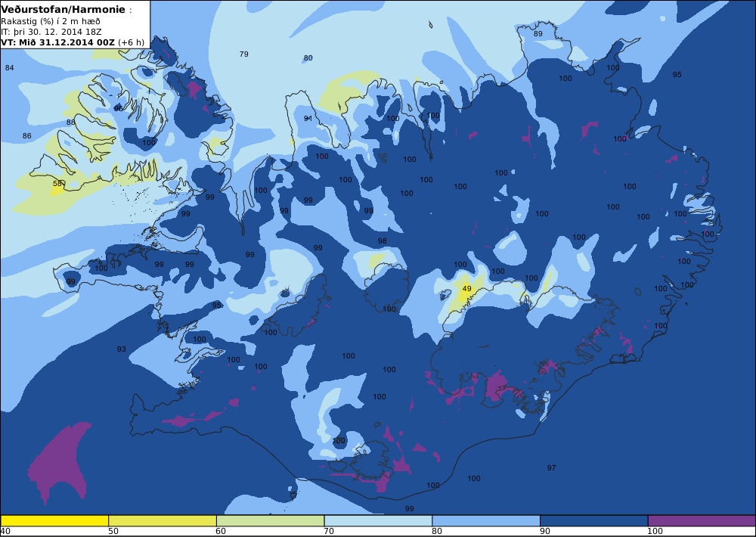Click the '96' value on the map
Viewport: 756px width, 537px height.
(x=118, y=109)
